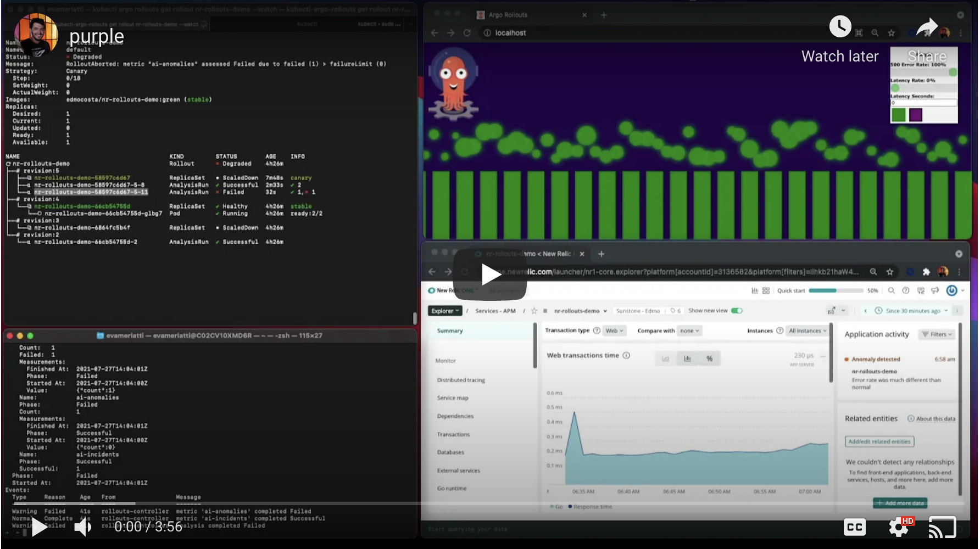980x549 pixels.
Task: Open the New Relic help question icon
Action: 906,290
